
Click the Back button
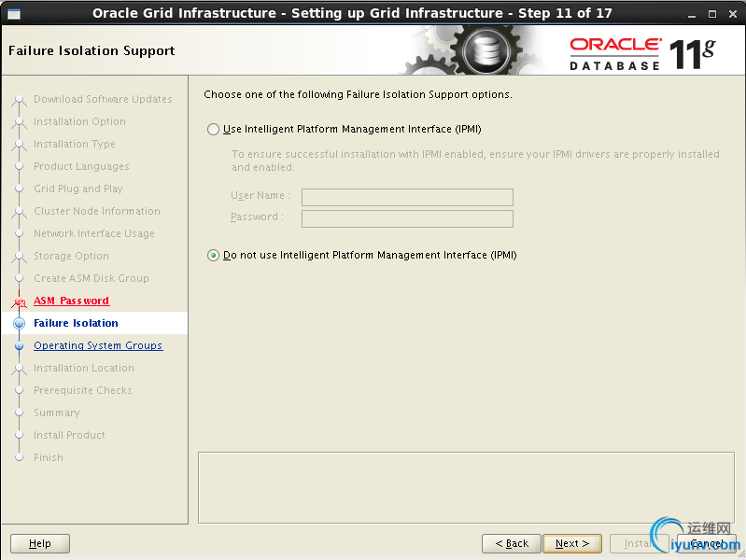[512, 543]
